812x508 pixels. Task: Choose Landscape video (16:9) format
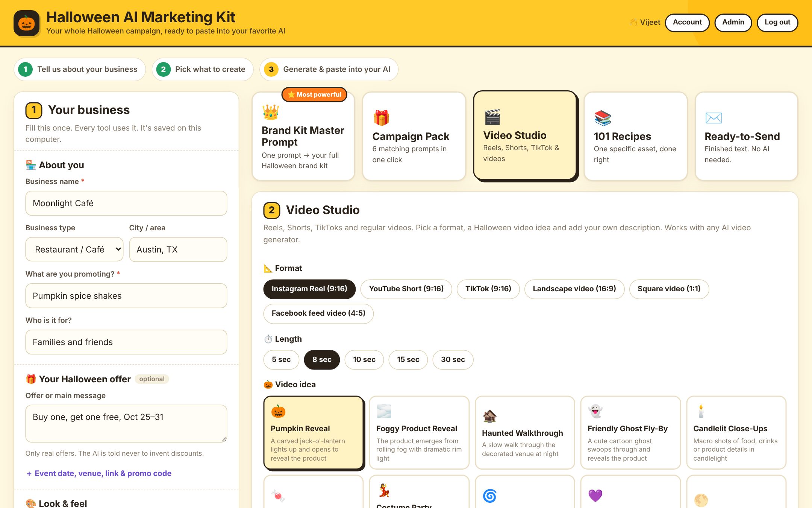pos(574,289)
